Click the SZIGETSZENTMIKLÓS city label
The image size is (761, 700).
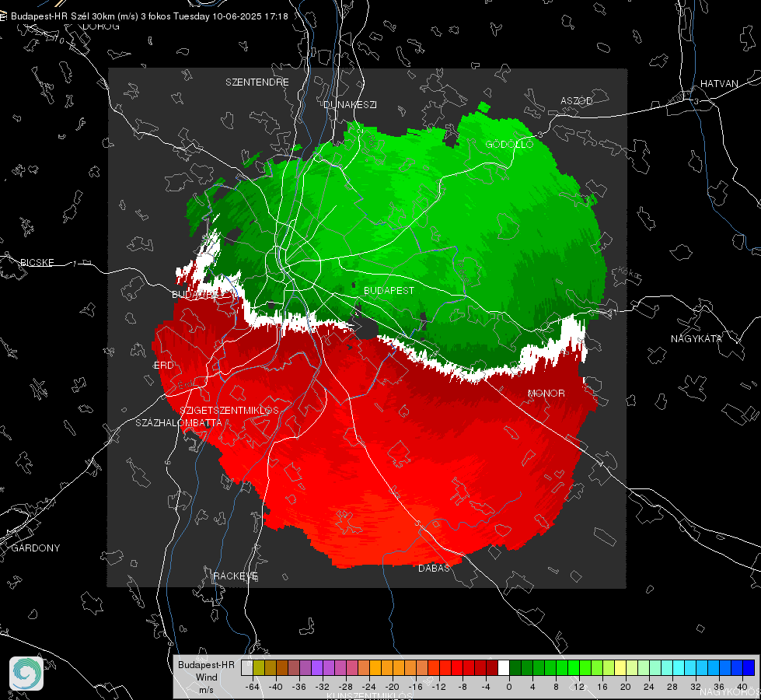pyautogui.click(x=229, y=411)
